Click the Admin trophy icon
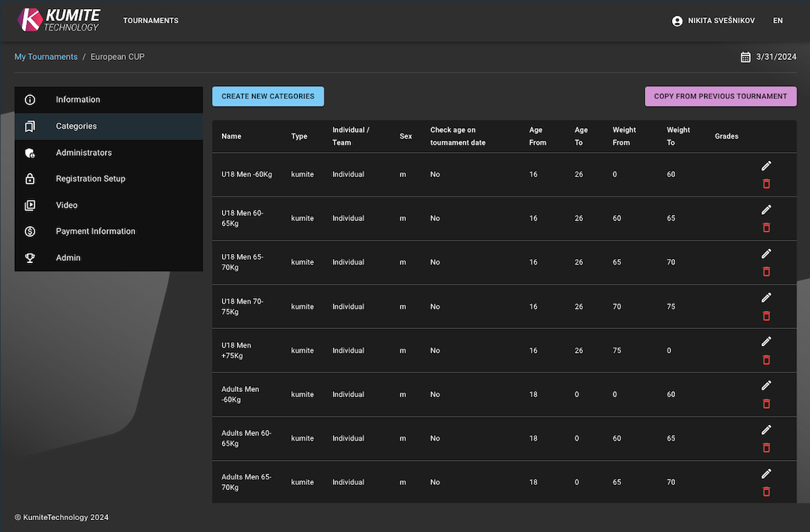 click(x=28, y=257)
